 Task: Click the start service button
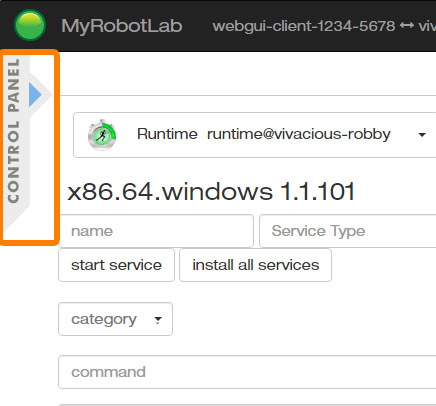coord(116,265)
